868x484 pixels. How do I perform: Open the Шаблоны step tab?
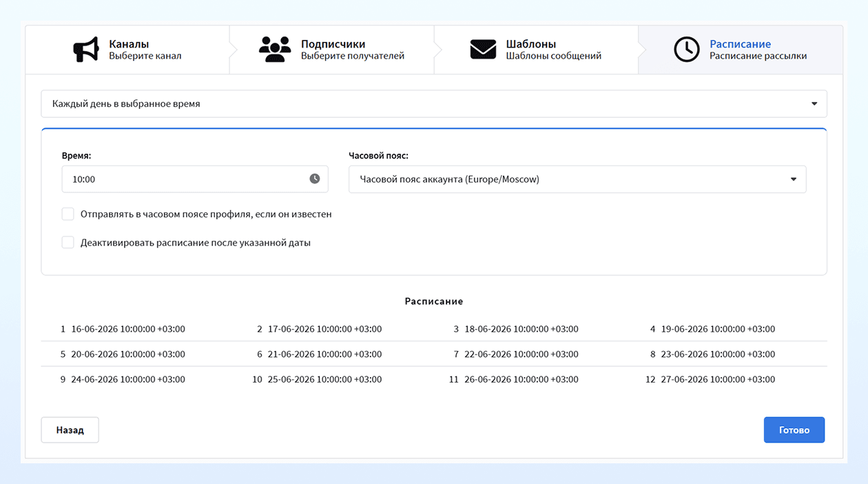click(536, 50)
